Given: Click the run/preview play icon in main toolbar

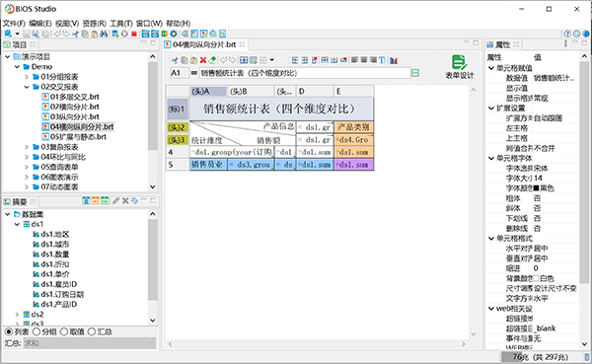Looking at the screenshot, I should pos(124,34).
